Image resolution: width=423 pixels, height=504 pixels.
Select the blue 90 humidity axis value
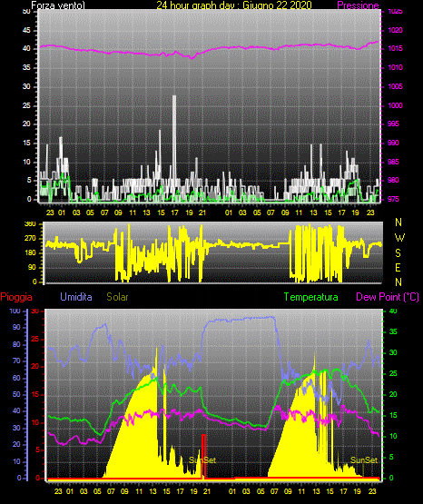[x=16, y=327]
